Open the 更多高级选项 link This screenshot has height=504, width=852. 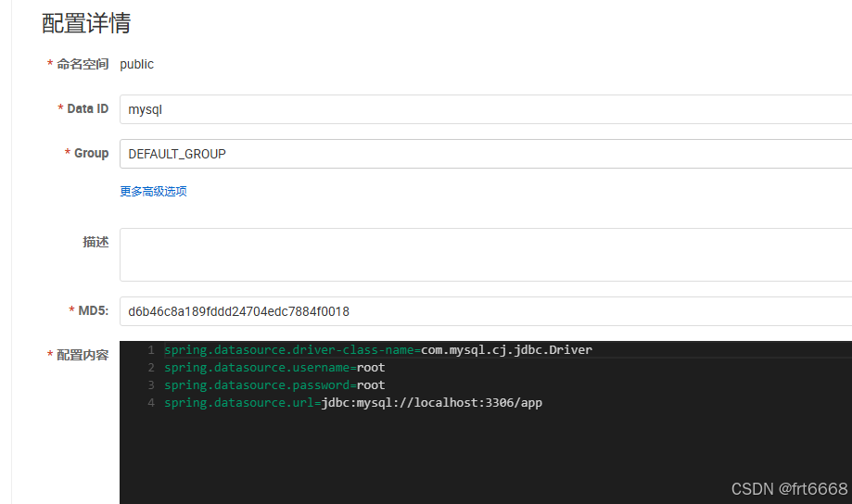coord(153,191)
